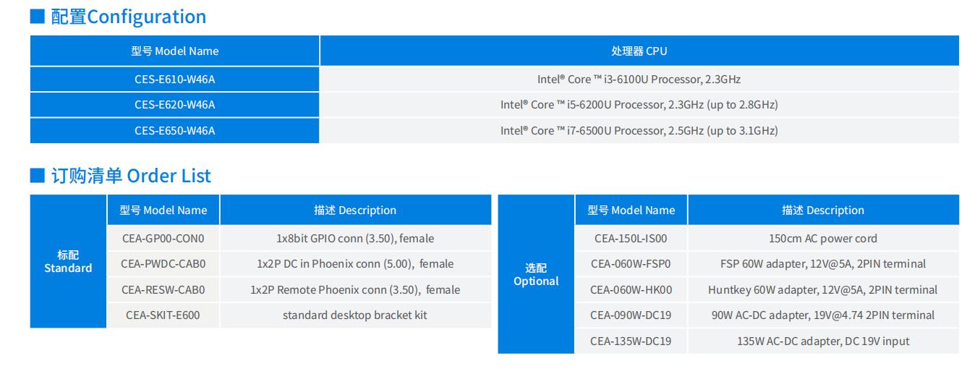Click the CEA-150L-IS00 power cord model

tap(631, 238)
